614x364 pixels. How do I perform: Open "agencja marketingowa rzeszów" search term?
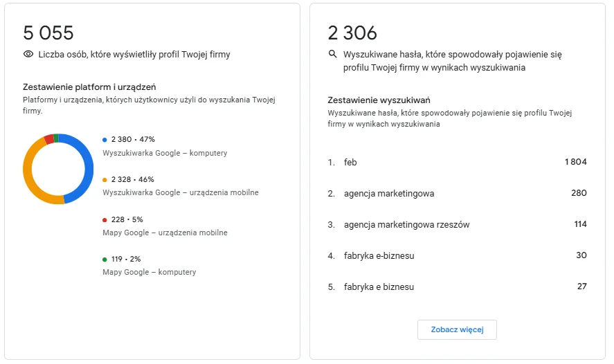pyautogui.click(x=407, y=224)
